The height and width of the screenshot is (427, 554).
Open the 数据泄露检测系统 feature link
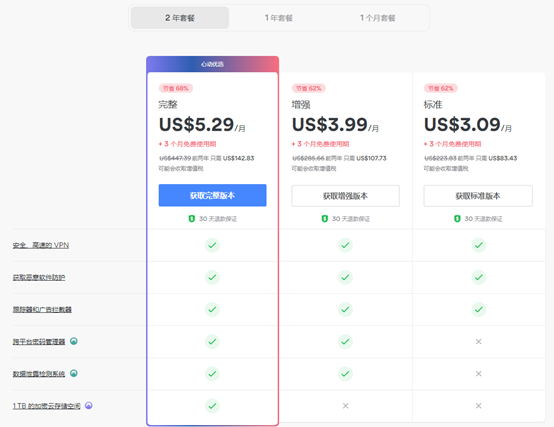click(x=39, y=374)
